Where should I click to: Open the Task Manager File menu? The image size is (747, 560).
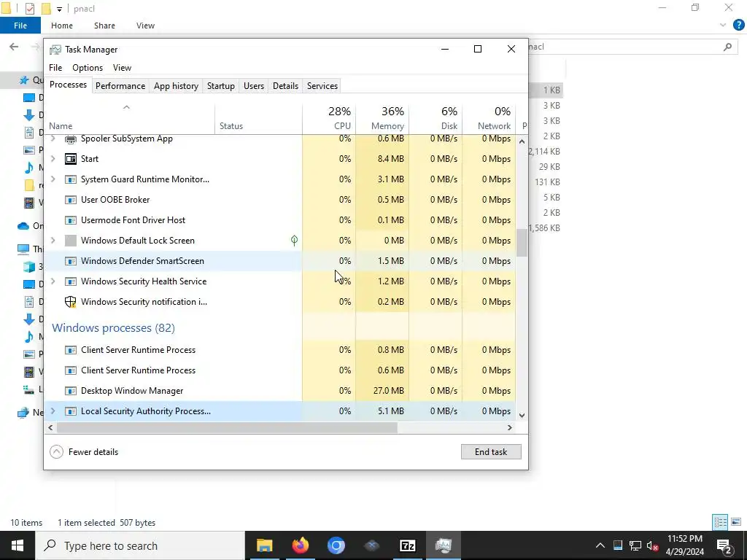[x=55, y=68]
